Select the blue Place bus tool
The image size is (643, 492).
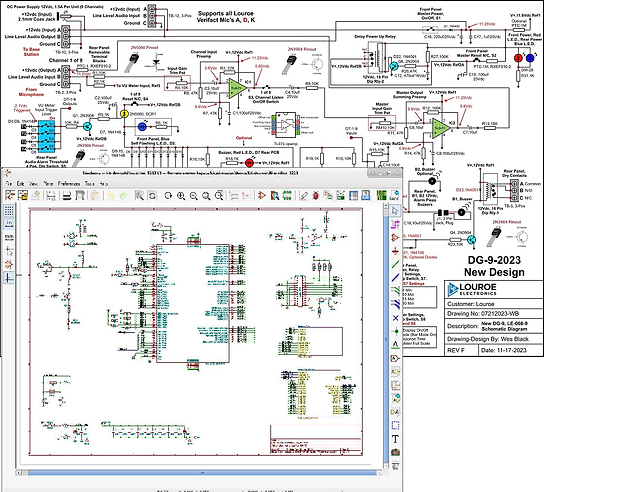[x=395, y=278]
